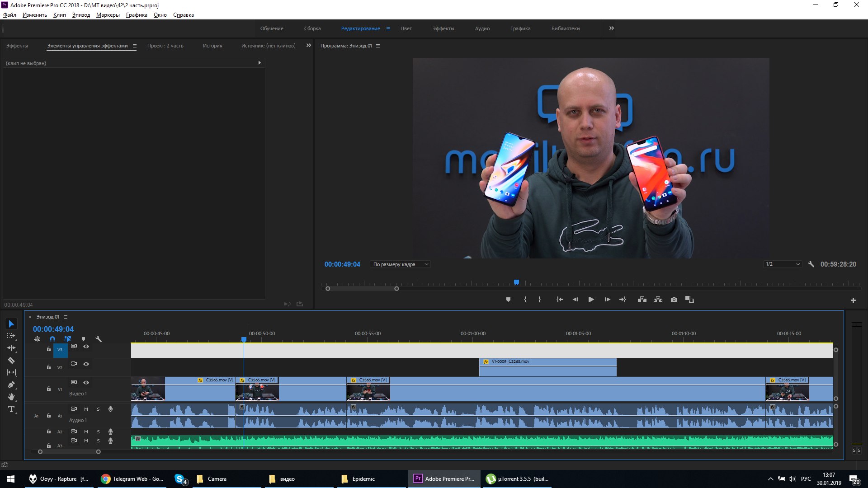Toggle nest sequences insert mode
Screen dimensions: 868x488
[x=37, y=339]
